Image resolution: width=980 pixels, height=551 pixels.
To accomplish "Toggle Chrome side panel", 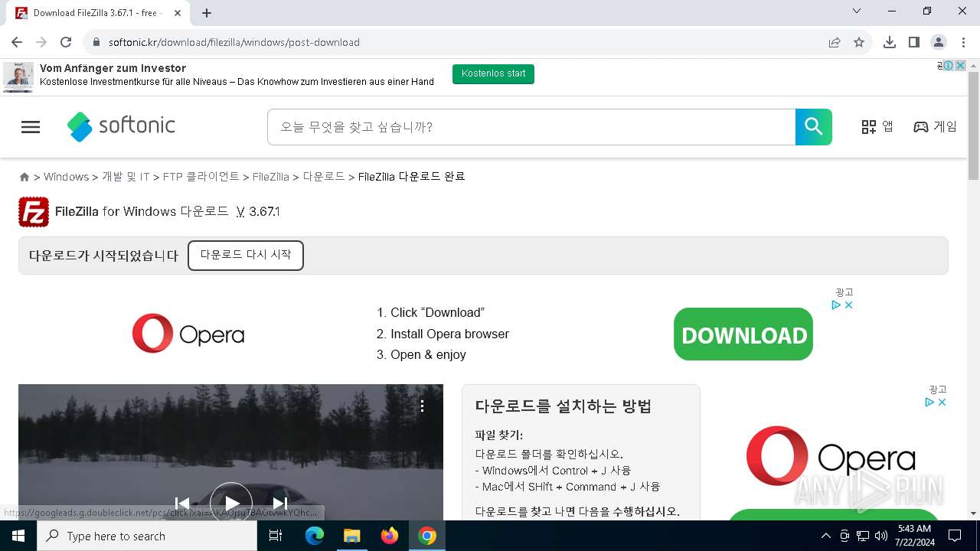I will click(x=914, y=42).
